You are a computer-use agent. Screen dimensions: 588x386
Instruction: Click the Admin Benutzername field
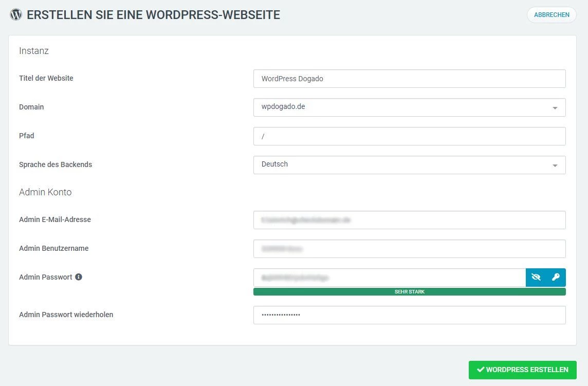point(409,249)
